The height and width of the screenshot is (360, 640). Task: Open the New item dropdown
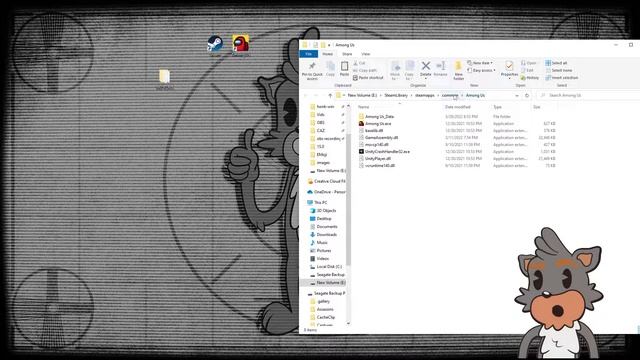(480, 63)
